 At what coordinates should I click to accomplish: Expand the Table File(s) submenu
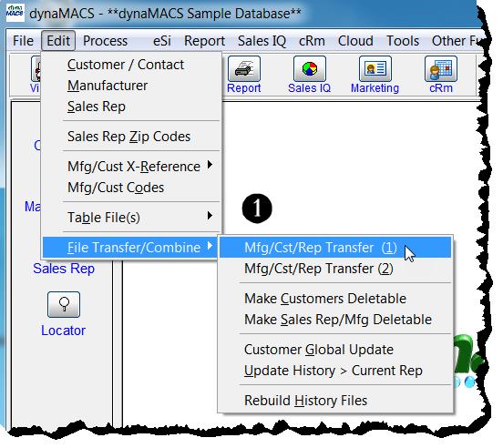(132, 218)
